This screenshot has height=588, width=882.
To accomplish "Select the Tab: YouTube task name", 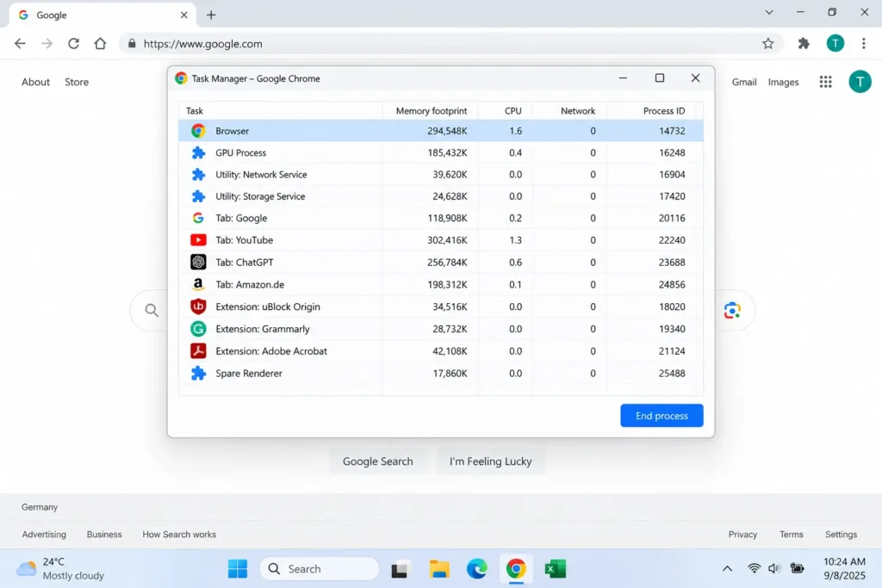I will pos(244,240).
